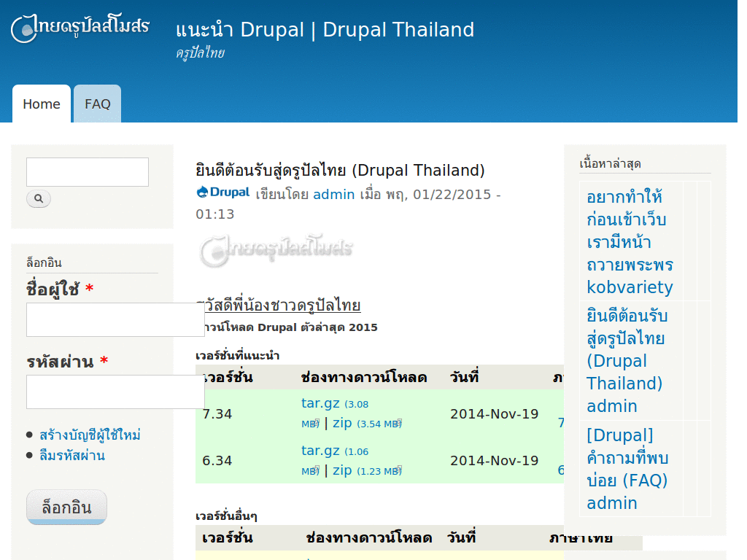
Task: Click 'วันที่' header in recommended versions table
Action: coord(464,377)
